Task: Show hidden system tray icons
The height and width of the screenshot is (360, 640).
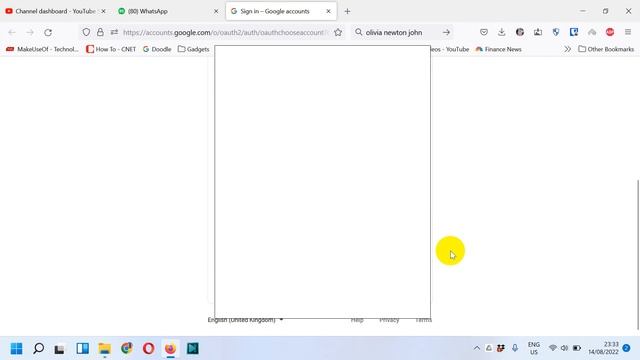Action: [x=476, y=348]
